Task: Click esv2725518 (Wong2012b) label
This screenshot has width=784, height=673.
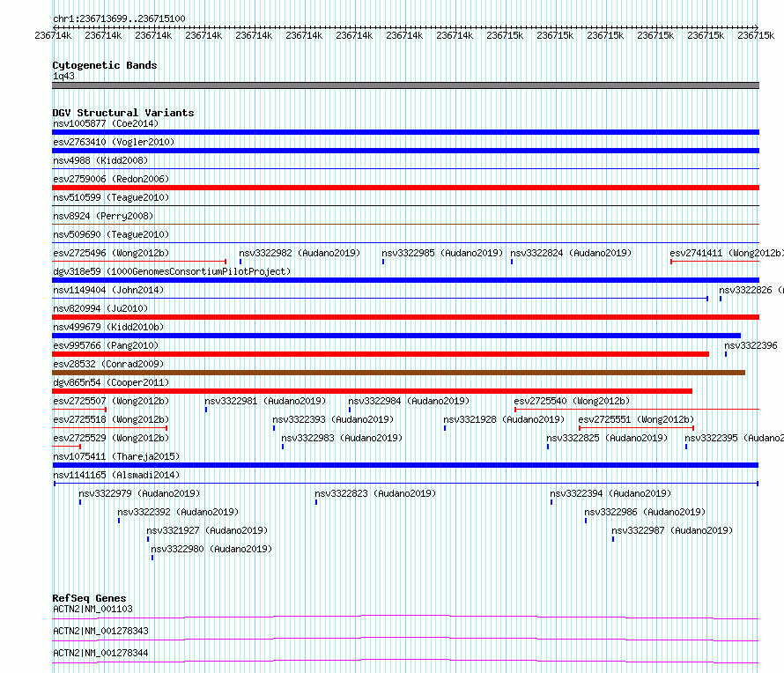Action: click(x=111, y=419)
